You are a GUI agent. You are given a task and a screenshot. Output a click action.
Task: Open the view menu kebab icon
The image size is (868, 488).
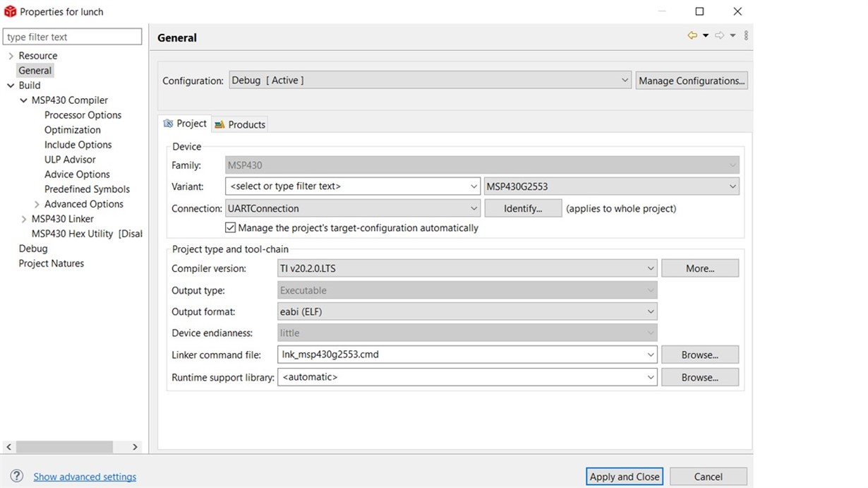pyautogui.click(x=746, y=35)
